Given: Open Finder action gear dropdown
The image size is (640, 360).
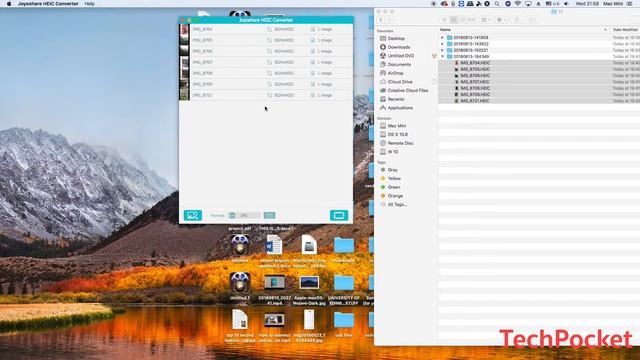Looking at the screenshot, I should click(501, 20).
